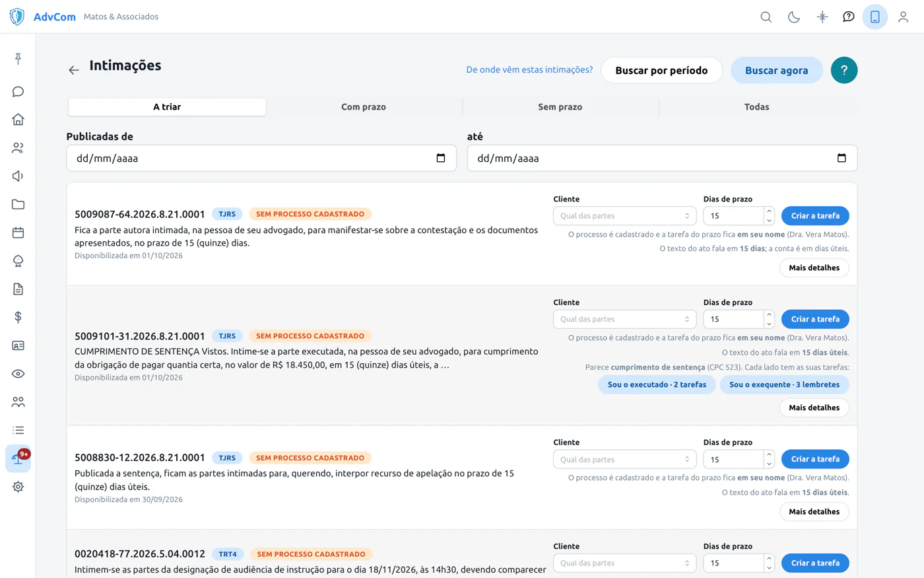The width and height of the screenshot is (924, 578).
Task: Switch to the Todas tab
Action: pyautogui.click(x=757, y=107)
